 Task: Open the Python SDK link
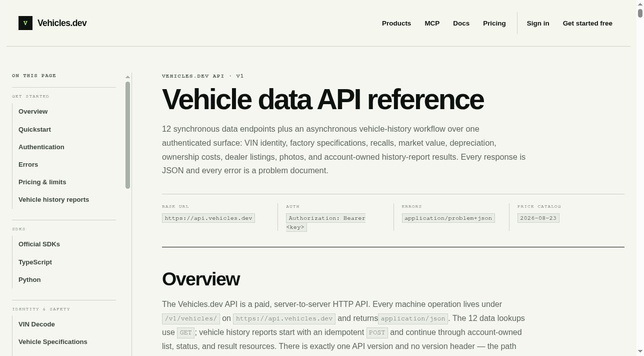coord(29,280)
